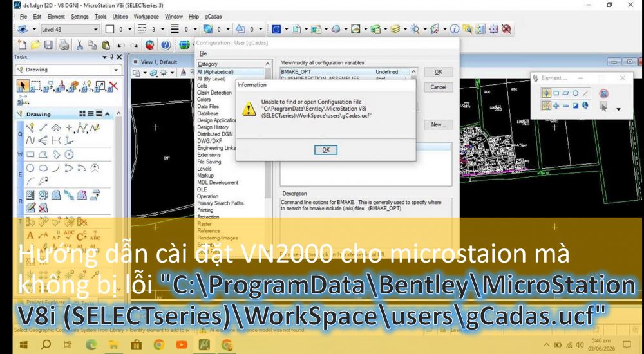Open the active color dropdown arrow

click(130, 29)
